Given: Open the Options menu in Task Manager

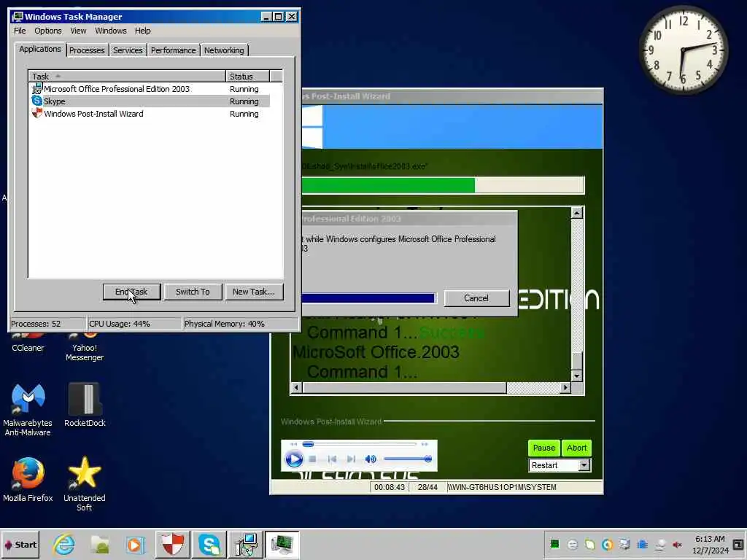Looking at the screenshot, I should 47,31.
